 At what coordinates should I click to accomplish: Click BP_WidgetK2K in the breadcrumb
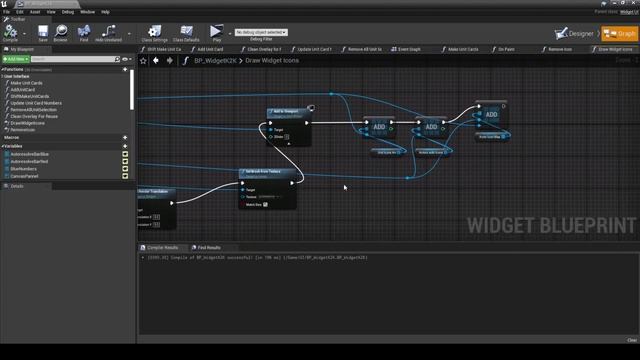[215, 60]
